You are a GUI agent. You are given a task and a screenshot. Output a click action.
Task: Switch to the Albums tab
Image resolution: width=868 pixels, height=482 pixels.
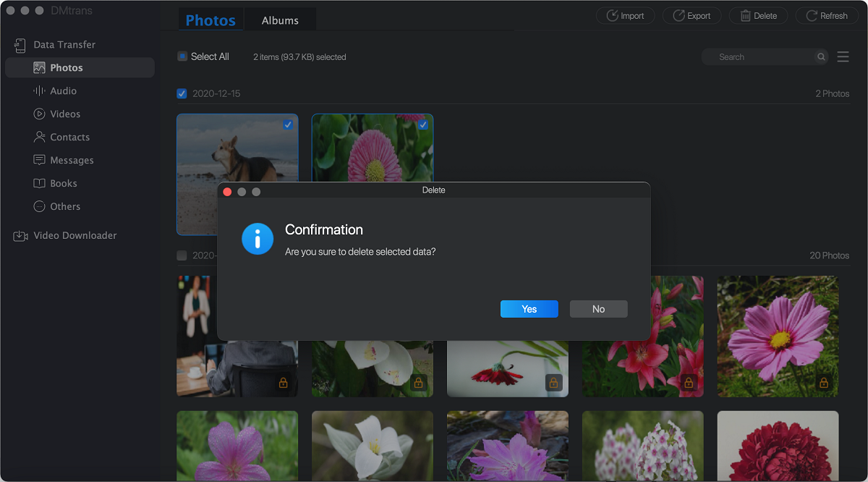pyautogui.click(x=280, y=20)
